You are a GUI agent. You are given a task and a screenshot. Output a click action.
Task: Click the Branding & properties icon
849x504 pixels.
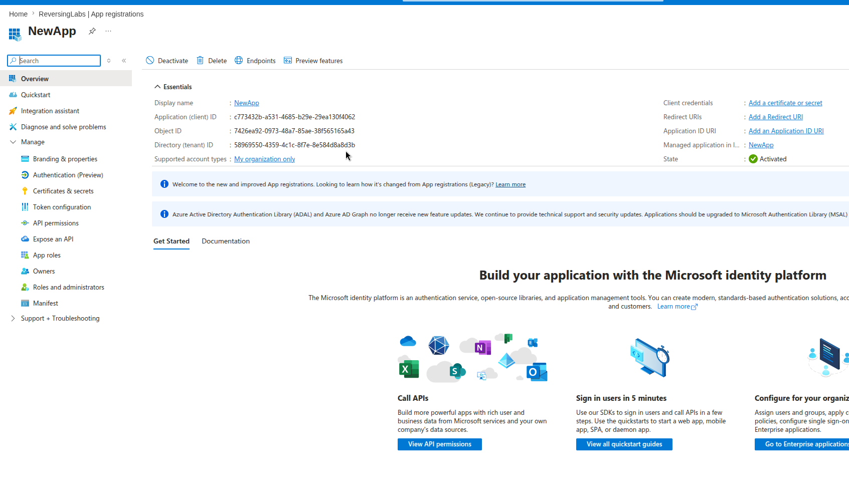pyautogui.click(x=25, y=159)
